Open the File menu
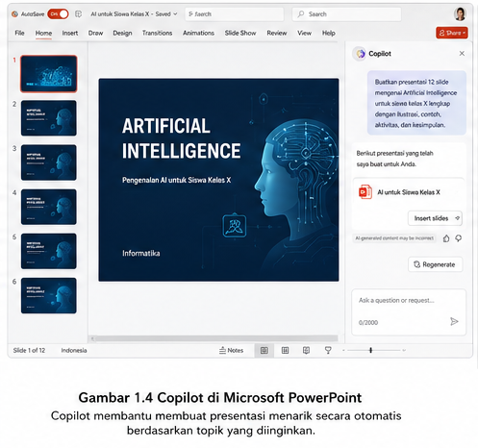Screen dimensions: 478x448 click(19, 33)
